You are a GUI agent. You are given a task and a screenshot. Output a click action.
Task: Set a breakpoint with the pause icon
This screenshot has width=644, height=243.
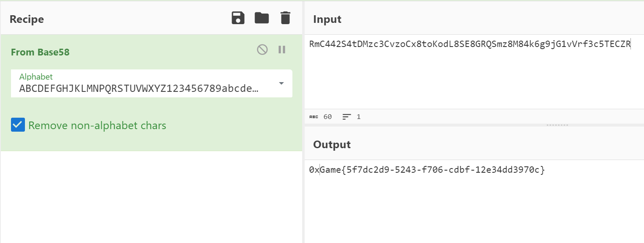[282, 50]
